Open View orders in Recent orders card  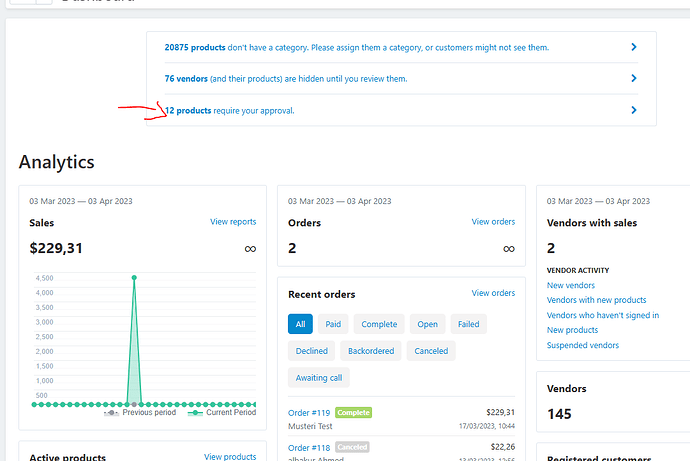[493, 293]
